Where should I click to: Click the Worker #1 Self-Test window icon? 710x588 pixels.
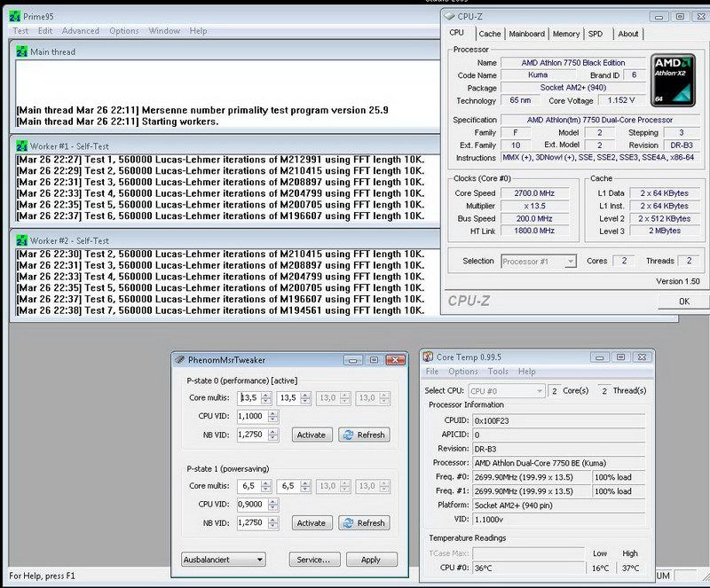point(21,146)
